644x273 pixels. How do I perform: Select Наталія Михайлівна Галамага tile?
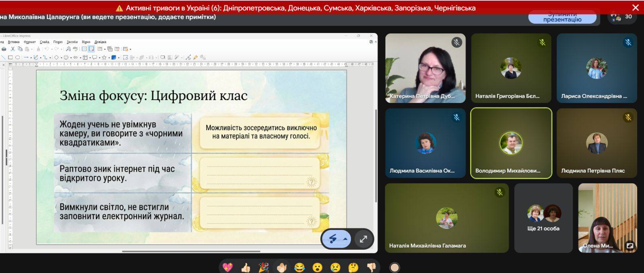pos(447,218)
